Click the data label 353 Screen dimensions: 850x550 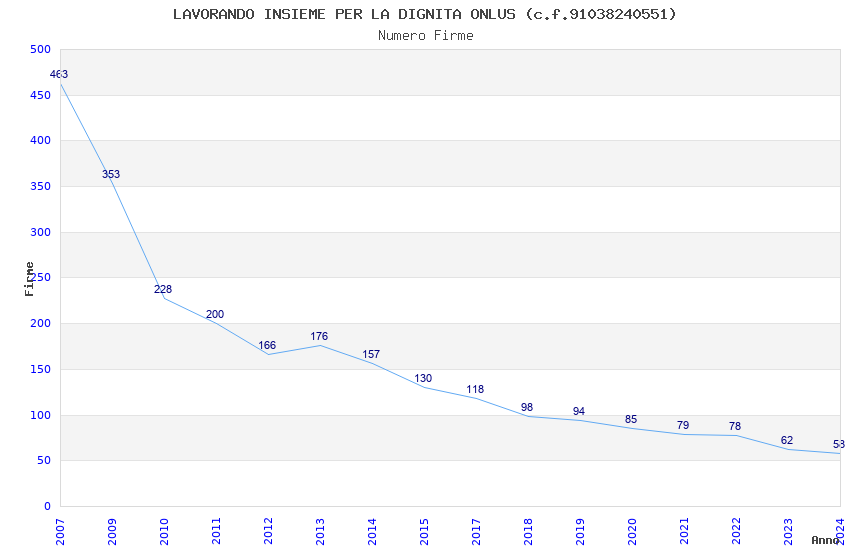point(111,174)
